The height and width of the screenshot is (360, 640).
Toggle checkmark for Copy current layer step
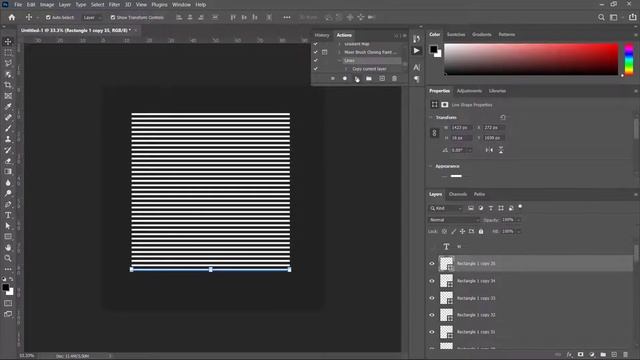tap(316, 69)
